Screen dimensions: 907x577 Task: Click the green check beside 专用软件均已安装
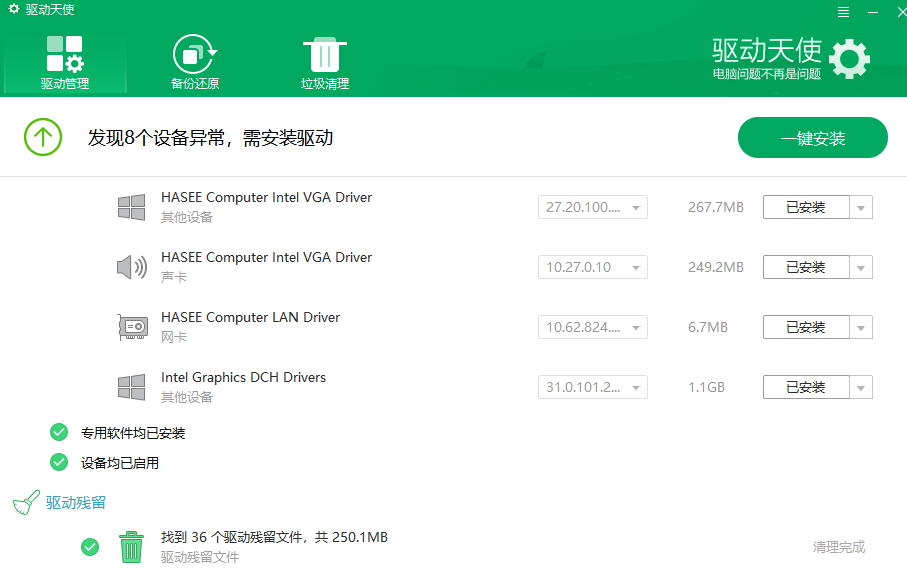click(x=59, y=432)
